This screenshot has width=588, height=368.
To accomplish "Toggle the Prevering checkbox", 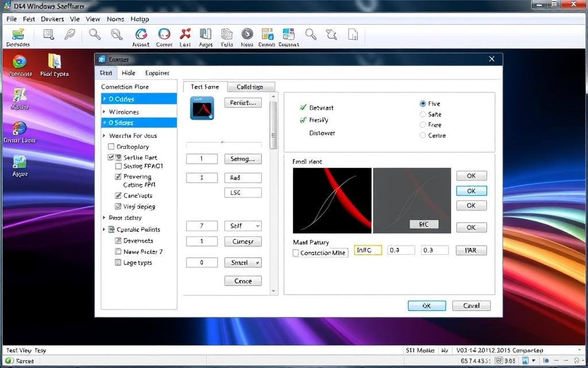I will [118, 177].
